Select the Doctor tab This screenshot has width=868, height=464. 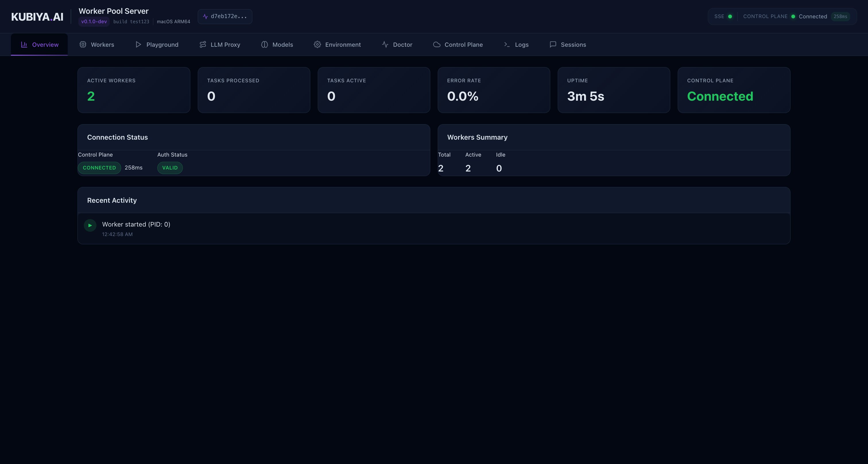[x=397, y=44]
